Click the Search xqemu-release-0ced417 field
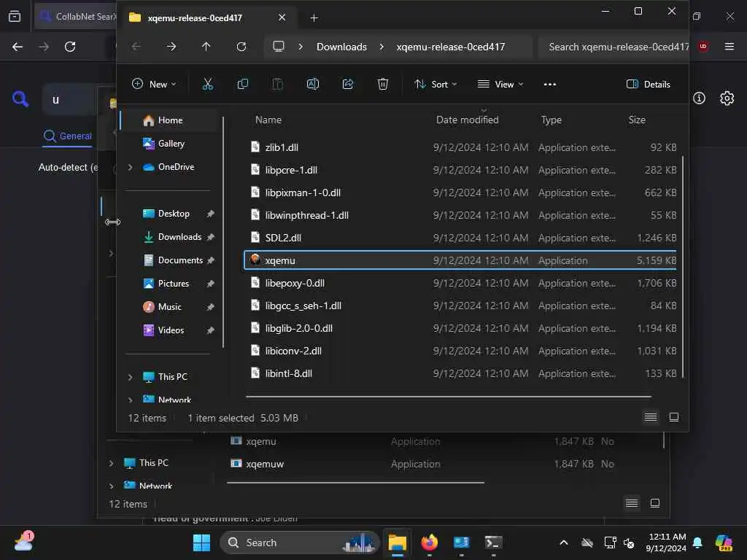Viewport: 747px width, 560px height. click(614, 47)
